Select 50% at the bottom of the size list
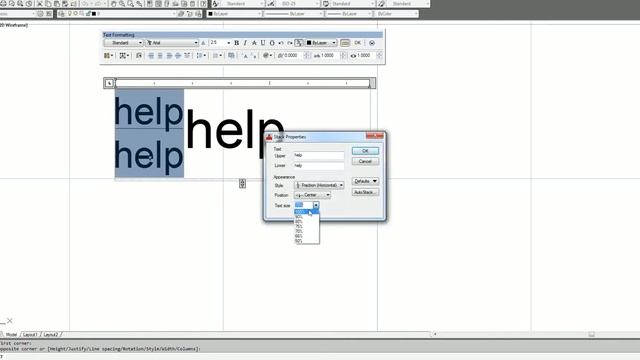The image size is (640, 360). [307, 241]
